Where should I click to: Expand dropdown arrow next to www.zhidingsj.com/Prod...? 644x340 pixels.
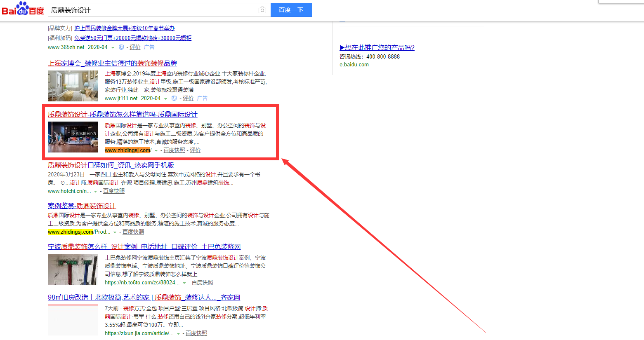click(x=115, y=232)
